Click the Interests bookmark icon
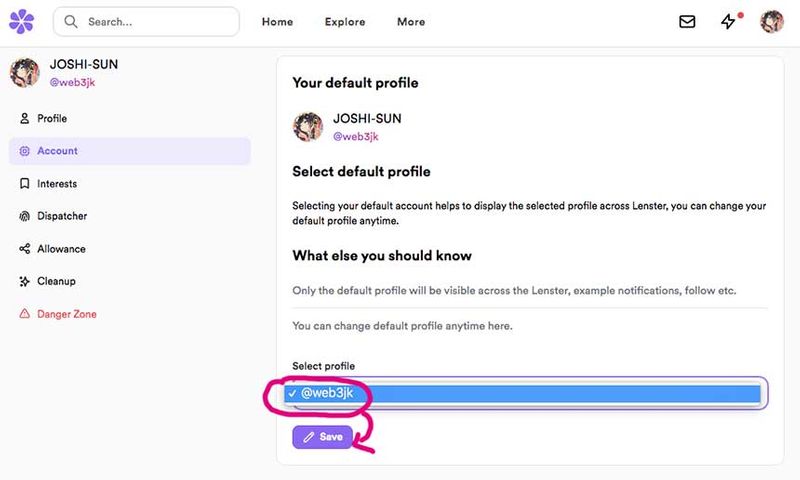Screen dimensions: 800x480 pos(25,184)
